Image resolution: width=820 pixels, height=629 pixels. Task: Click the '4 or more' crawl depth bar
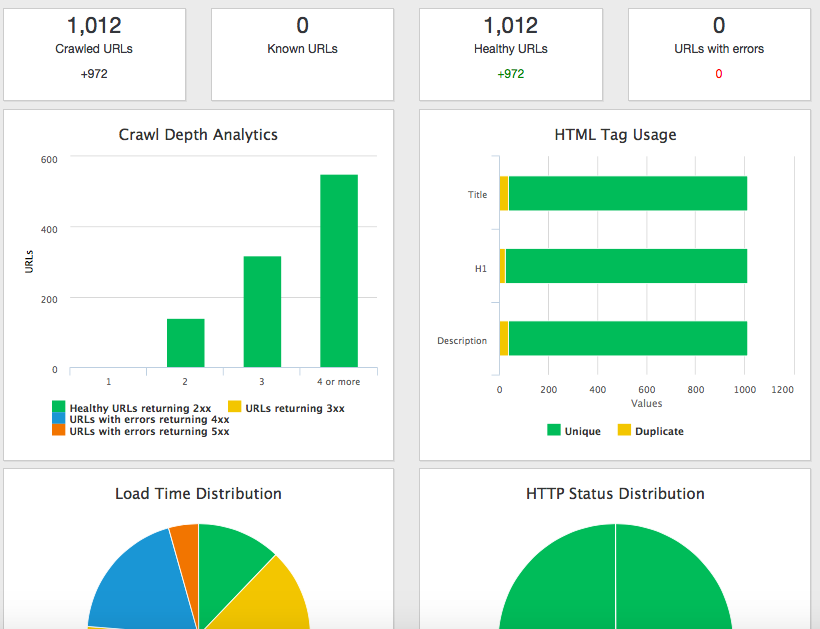tap(339, 270)
